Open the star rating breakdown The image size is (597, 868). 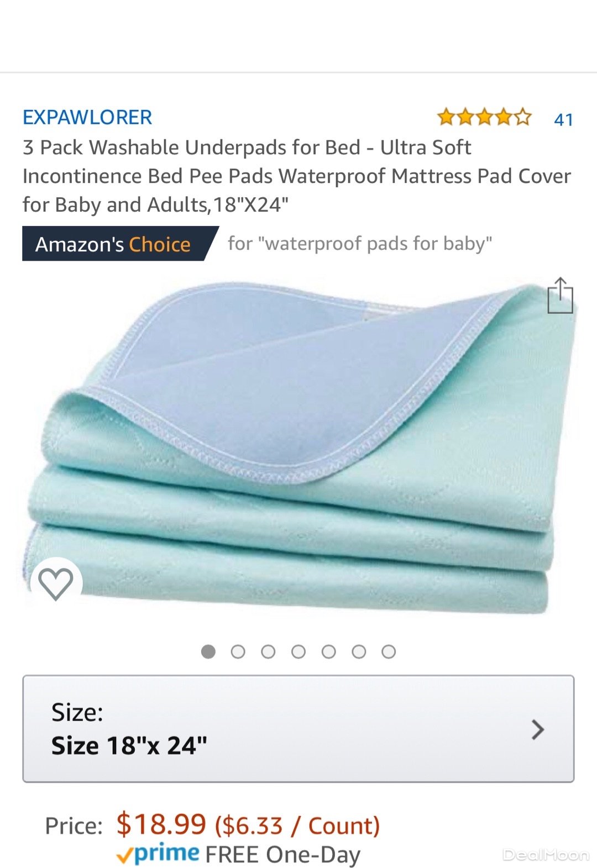484,117
